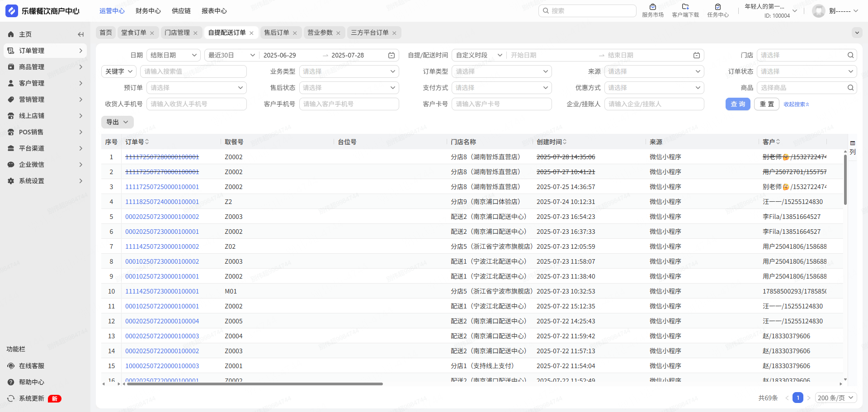The width and height of the screenshot is (868, 412).
Task: Open 在线客服 support icon
Action: click(x=11, y=366)
